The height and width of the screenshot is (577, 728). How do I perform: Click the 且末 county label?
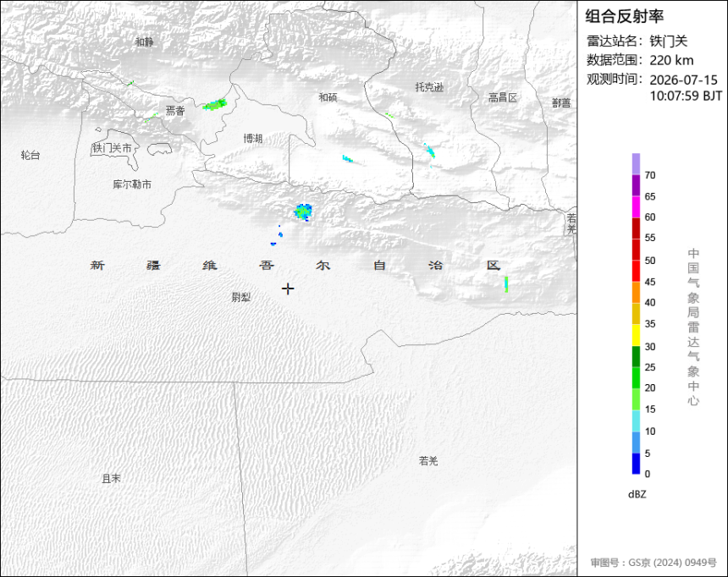pos(111,478)
